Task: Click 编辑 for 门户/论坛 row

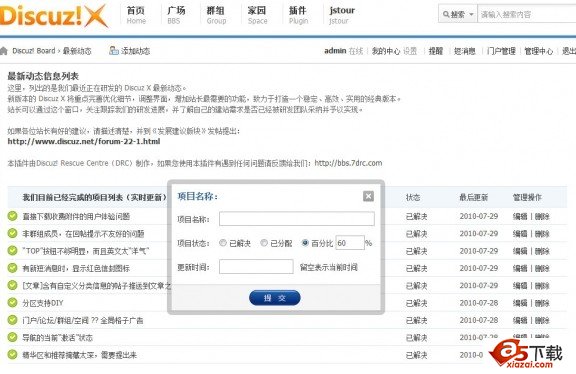Action: click(520, 320)
